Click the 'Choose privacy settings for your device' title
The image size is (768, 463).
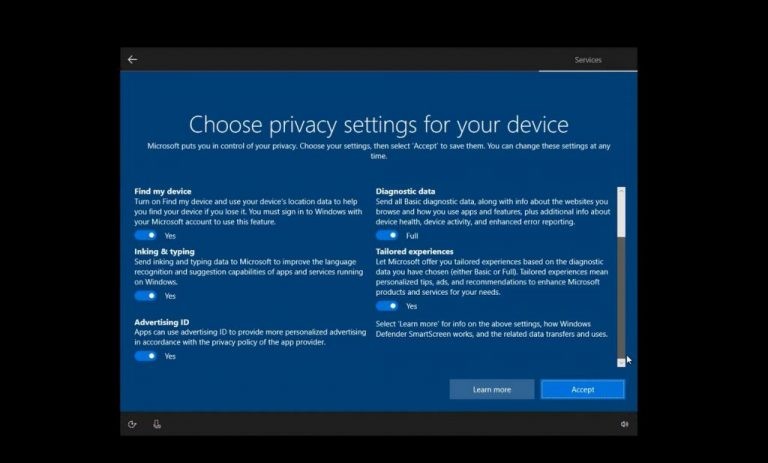point(379,125)
